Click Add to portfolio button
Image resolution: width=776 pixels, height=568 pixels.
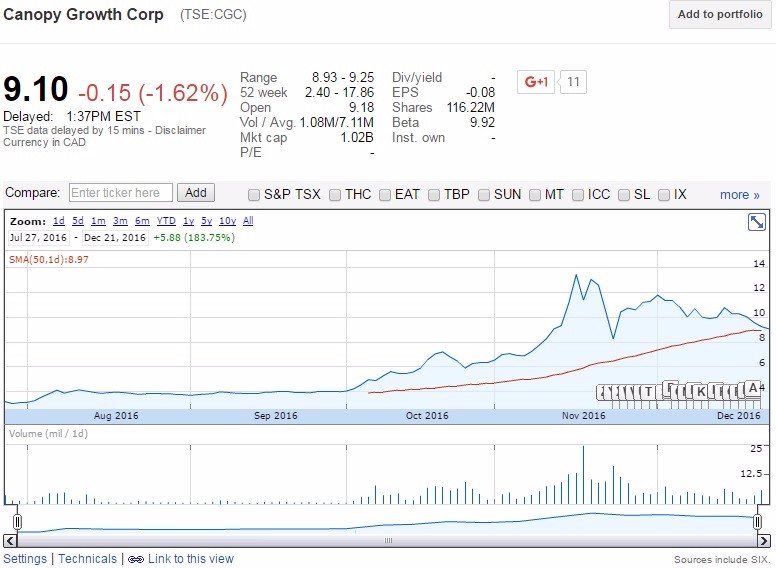[x=720, y=14]
